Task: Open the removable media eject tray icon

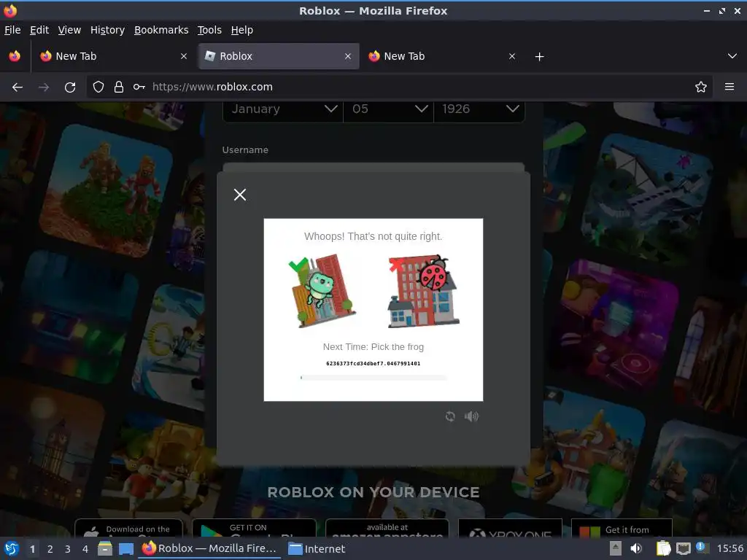Action: click(616, 549)
